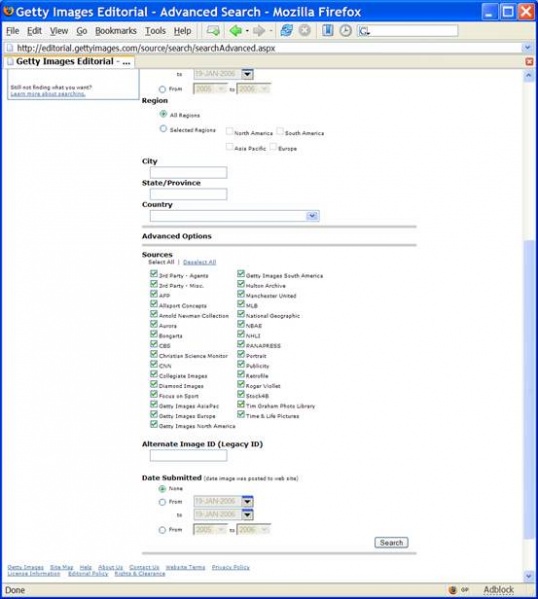This screenshot has width=538, height=599.
Task: Uncheck the AFP source checkbox
Action: tap(154, 294)
